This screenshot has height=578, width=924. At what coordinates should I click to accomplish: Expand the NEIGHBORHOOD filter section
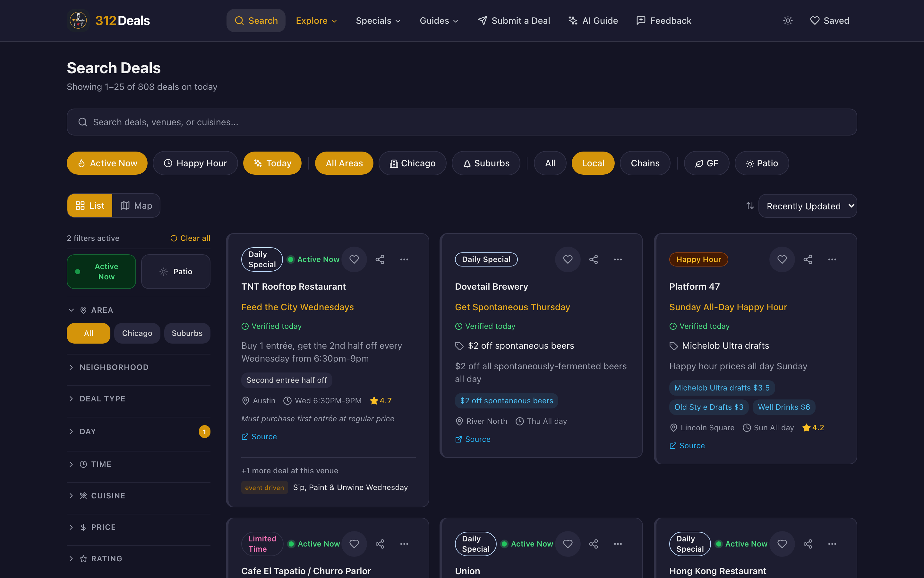coord(139,367)
